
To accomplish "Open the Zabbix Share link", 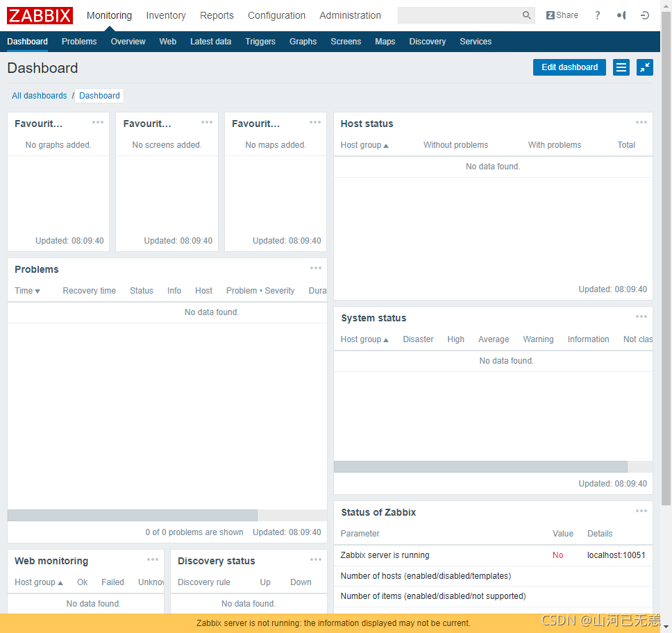I will tap(562, 15).
